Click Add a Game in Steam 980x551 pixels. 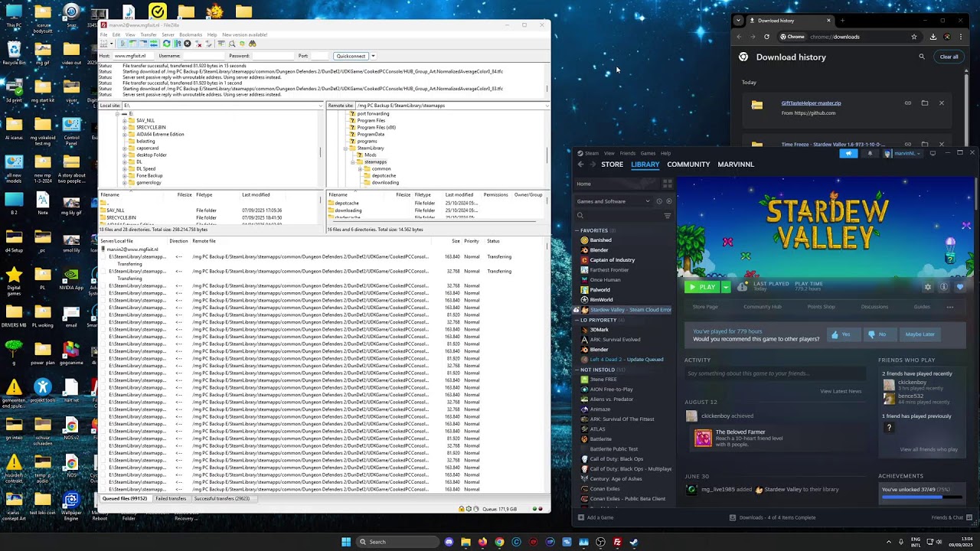click(x=595, y=517)
